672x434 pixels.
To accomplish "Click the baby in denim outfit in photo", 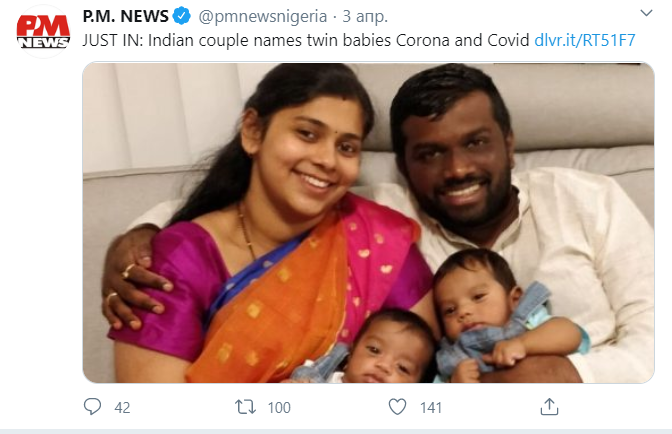I will click(x=501, y=317).
